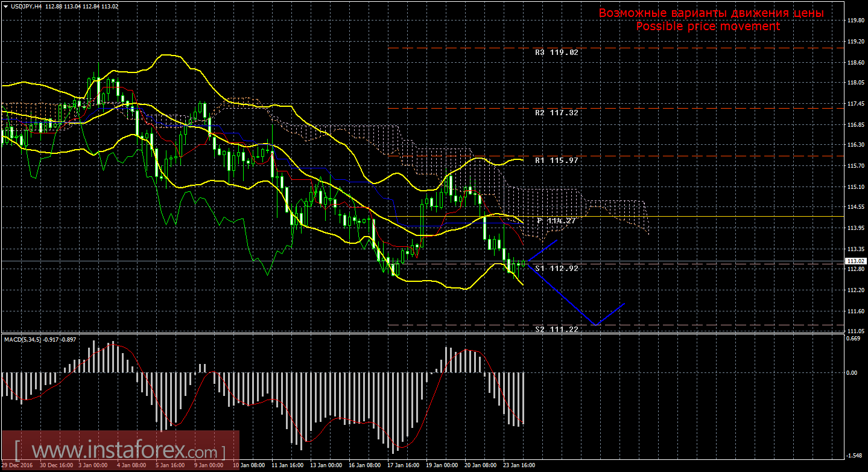
Task: Click the 'Possible price movement' red caption
Action: click(708, 27)
